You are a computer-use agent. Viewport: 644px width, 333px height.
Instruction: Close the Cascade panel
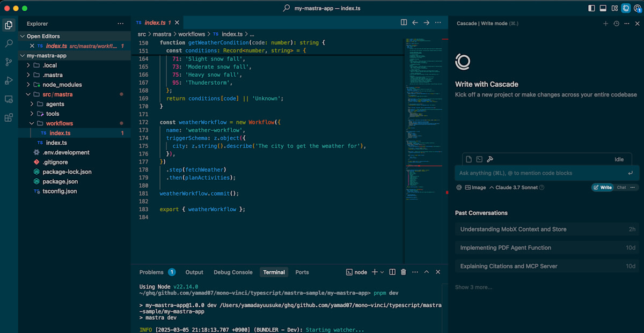(x=637, y=24)
